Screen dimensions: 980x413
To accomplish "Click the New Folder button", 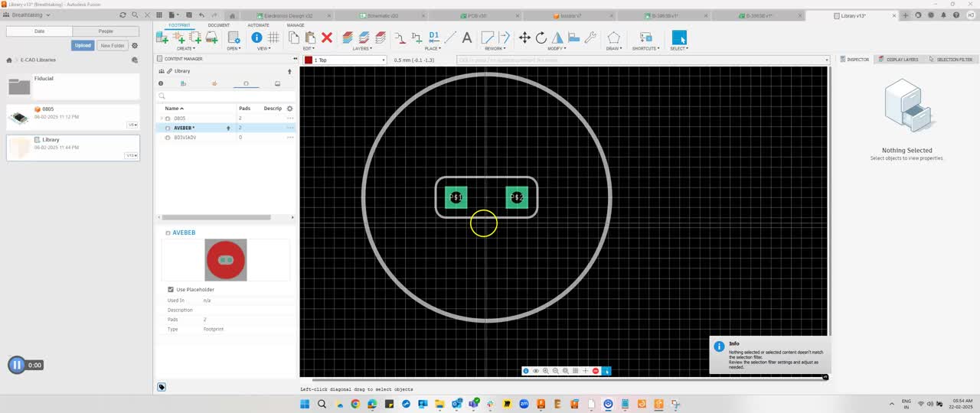I will pos(113,45).
